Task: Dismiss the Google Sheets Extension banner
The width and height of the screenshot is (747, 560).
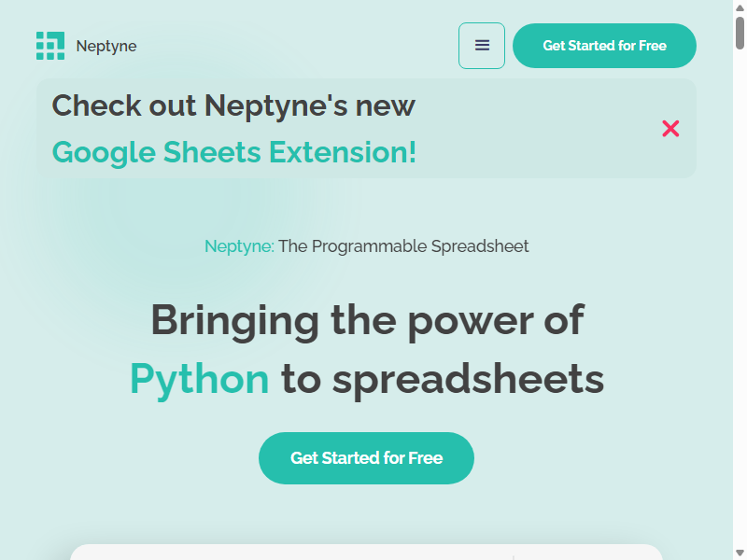Action: click(670, 129)
